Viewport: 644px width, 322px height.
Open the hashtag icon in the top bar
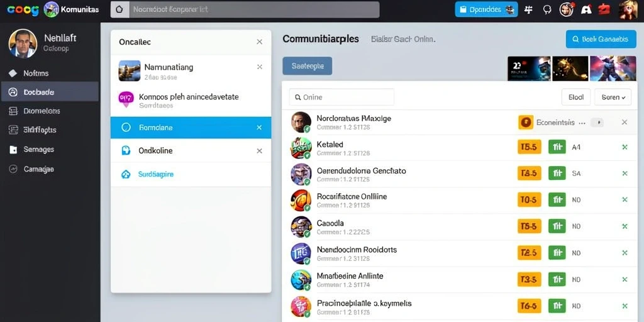click(528, 9)
